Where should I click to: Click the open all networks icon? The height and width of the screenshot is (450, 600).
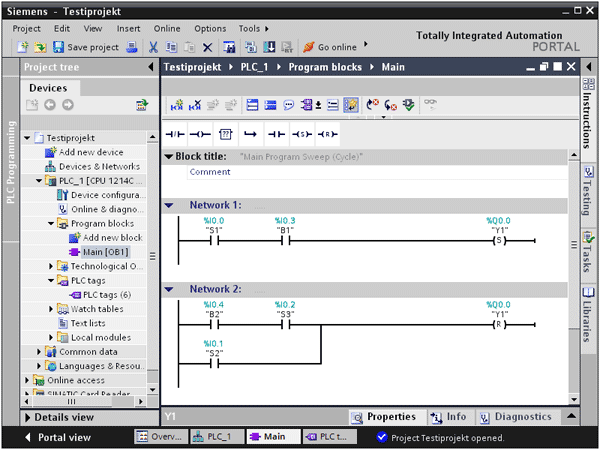tap(252, 105)
